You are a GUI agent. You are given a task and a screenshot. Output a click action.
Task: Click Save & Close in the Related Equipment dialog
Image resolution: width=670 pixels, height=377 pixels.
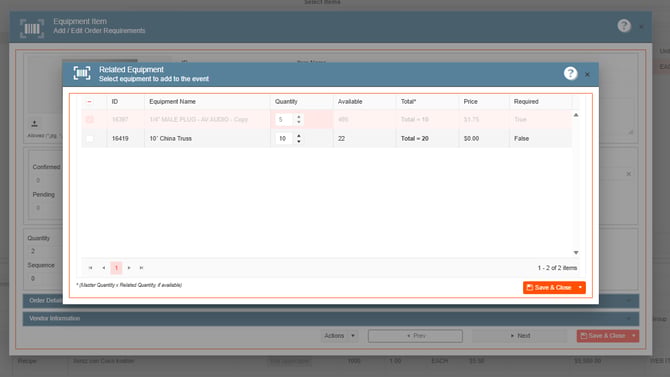coord(549,288)
